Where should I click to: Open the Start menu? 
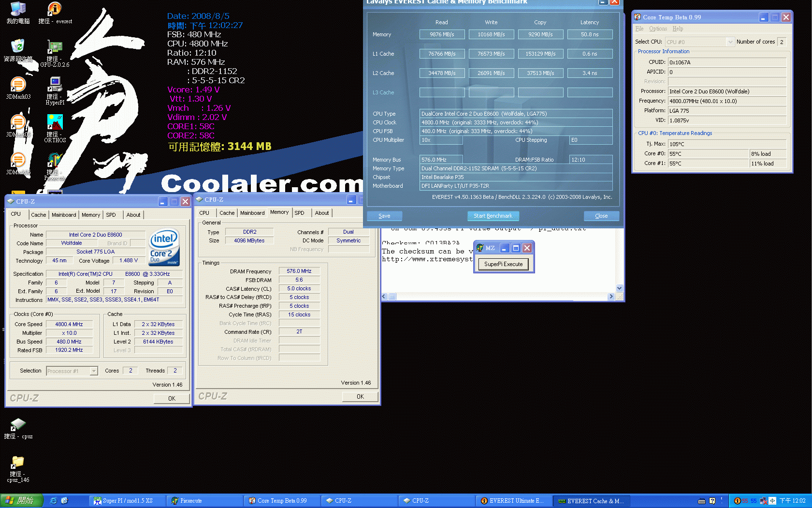22,501
